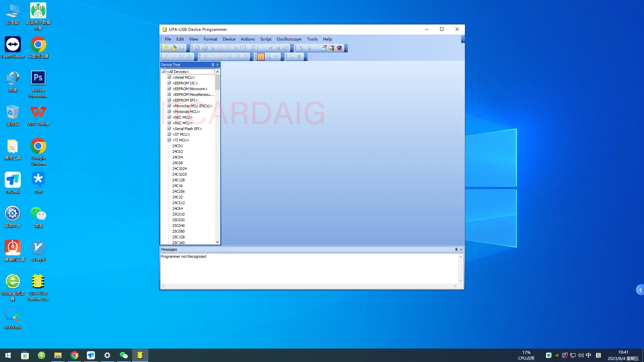
Task: Click the script Run play icon
Action: [291, 57]
